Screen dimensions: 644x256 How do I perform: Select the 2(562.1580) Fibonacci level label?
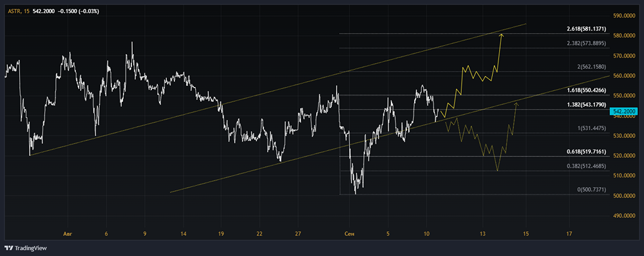tap(591, 67)
